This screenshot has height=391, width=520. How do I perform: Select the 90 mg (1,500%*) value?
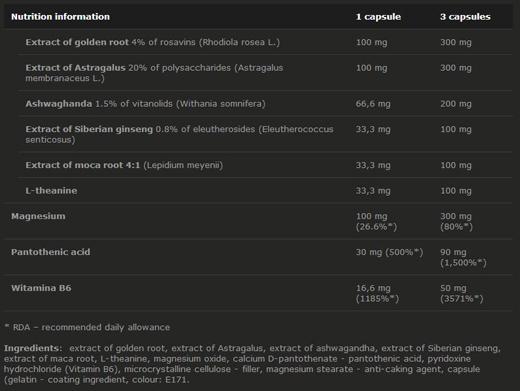463,257
